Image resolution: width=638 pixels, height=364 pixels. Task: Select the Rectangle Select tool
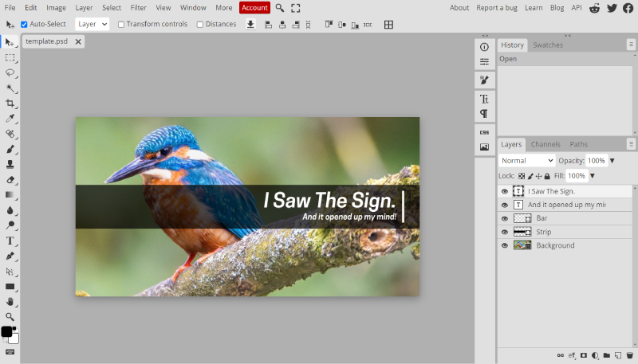(x=10, y=57)
